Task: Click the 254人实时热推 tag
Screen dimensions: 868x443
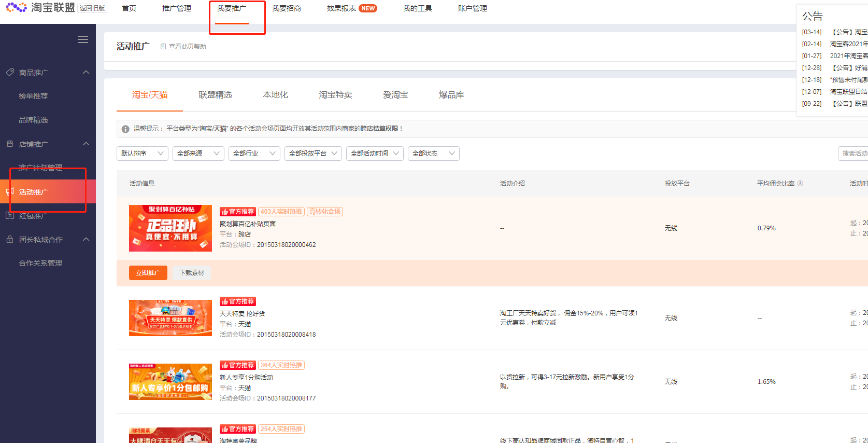Action: coord(281,429)
